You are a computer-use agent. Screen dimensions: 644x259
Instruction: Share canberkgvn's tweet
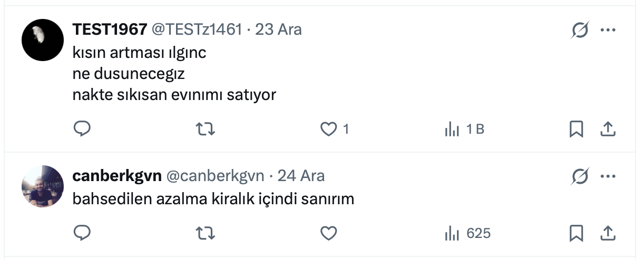pyautogui.click(x=607, y=233)
